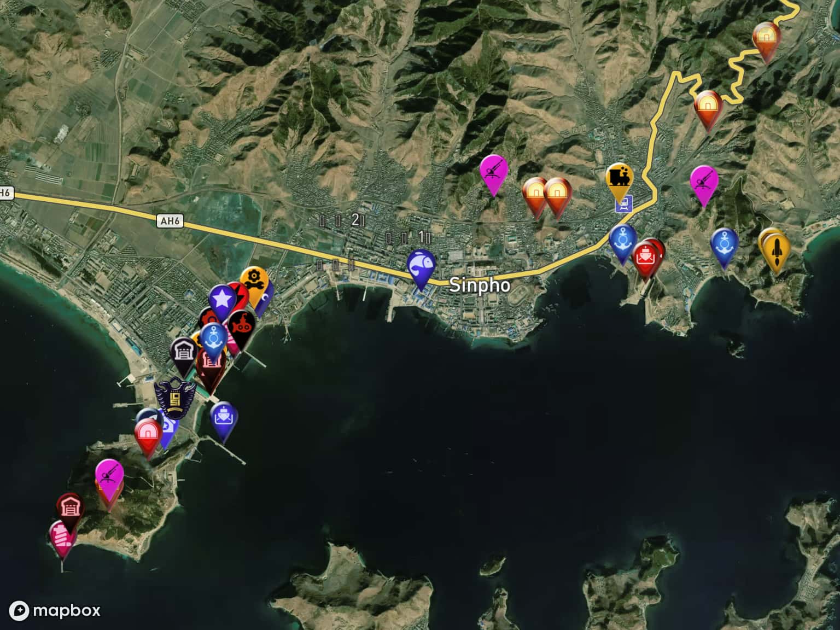Select the topmost orange tunnel marker

(x=766, y=37)
